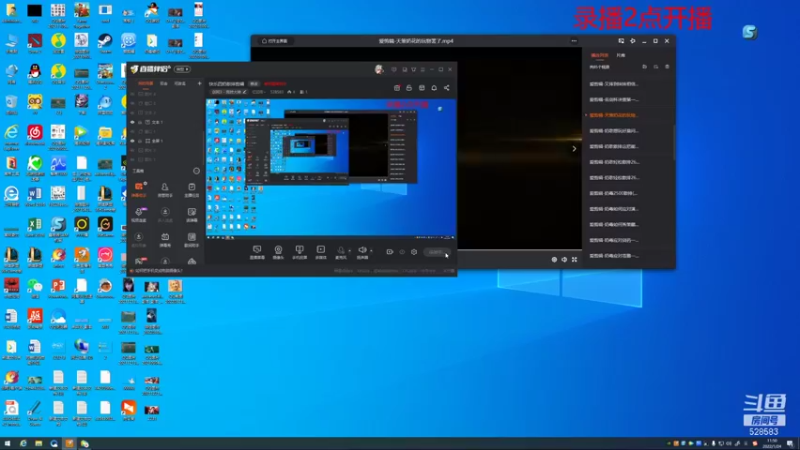The image size is (800, 450).
Task: Click the microphone icon in streaming toolbar
Action: pyautogui.click(x=341, y=252)
